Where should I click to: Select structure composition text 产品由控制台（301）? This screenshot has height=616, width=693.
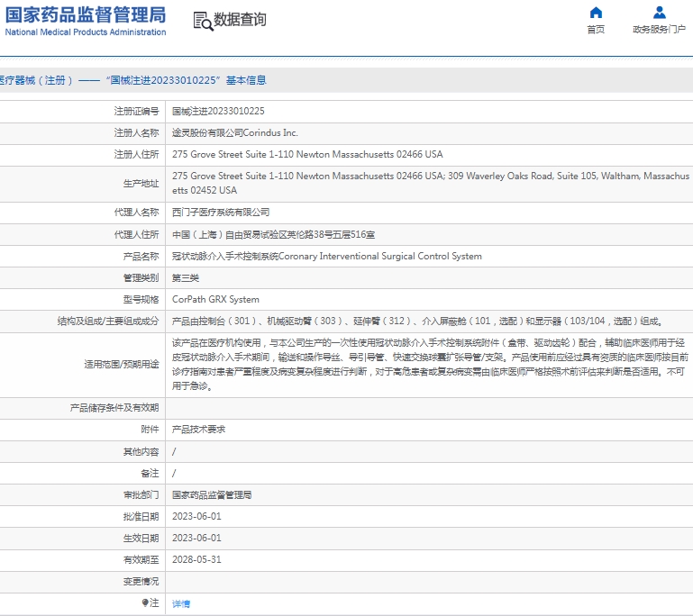tap(417, 321)
